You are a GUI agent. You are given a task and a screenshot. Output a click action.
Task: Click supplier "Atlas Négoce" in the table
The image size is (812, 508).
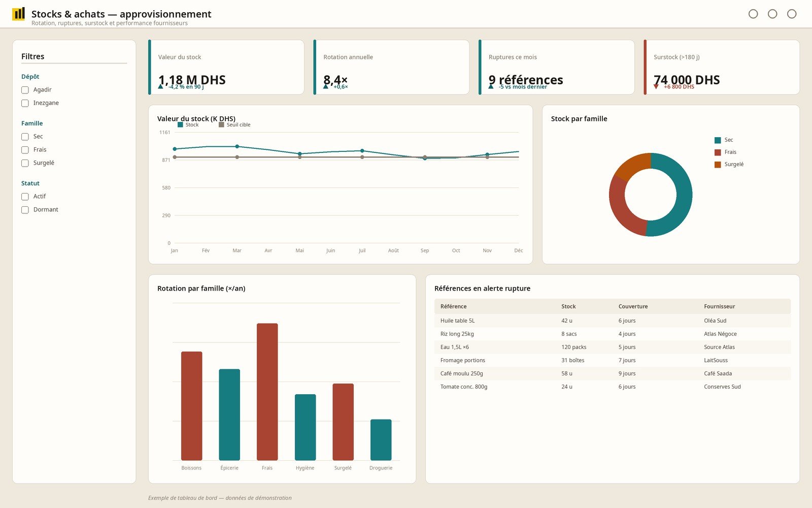point(720,334)
